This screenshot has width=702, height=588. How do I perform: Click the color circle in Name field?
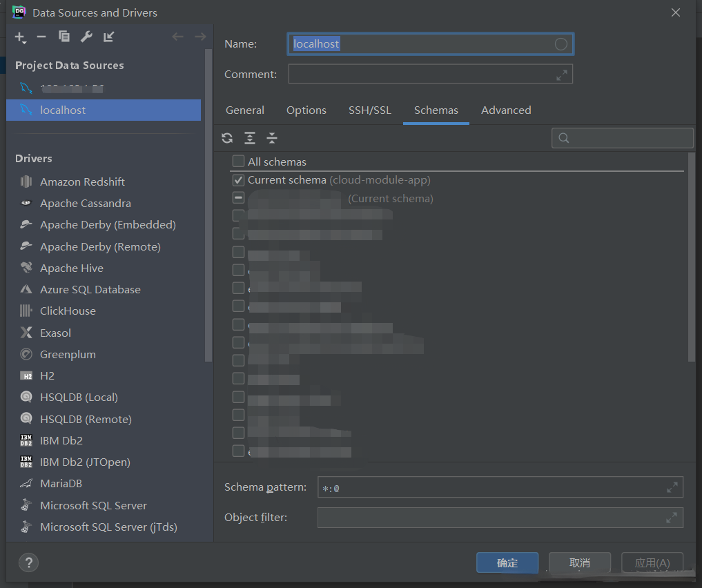[x=561, y=44]
